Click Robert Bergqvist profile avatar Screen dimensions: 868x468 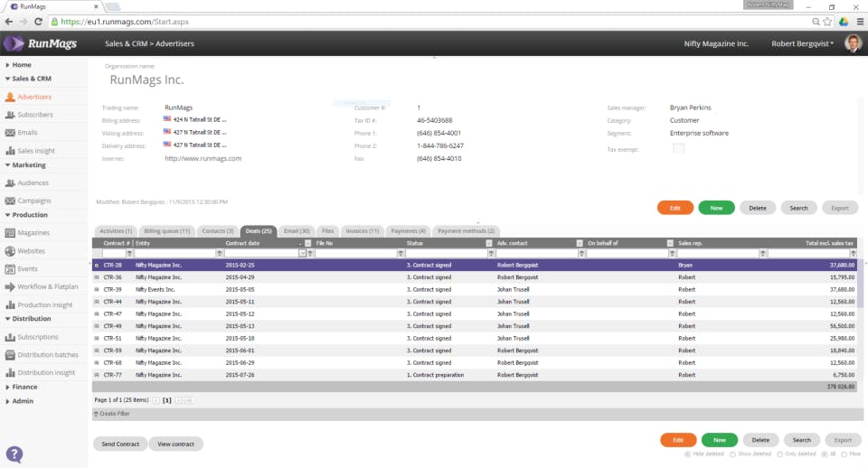click(x=853, y=43)
